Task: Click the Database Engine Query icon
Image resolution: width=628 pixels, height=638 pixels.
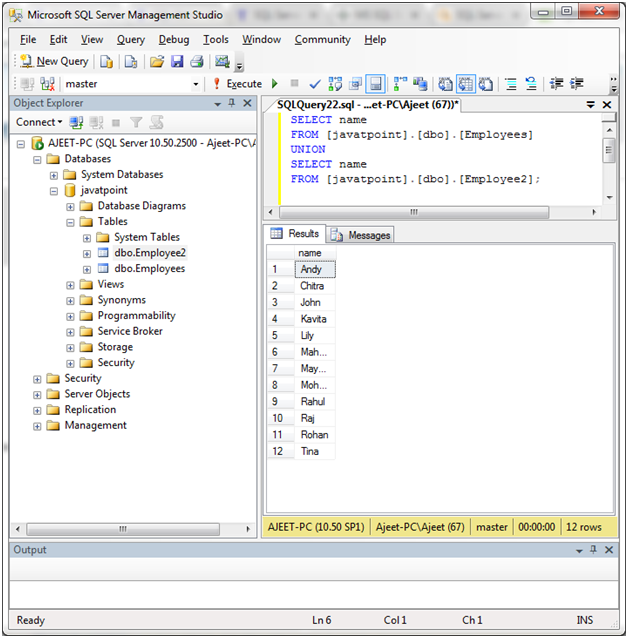Action: (107, 61)
